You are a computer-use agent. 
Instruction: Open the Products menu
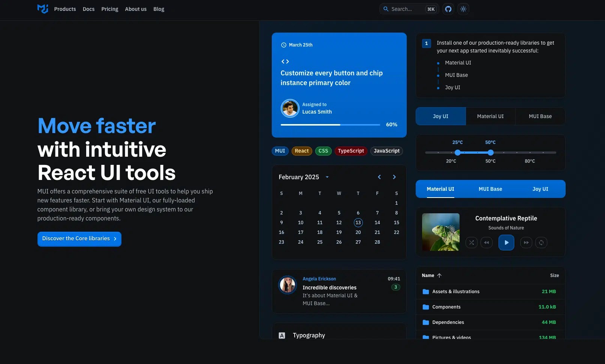[x=65, y=9]
